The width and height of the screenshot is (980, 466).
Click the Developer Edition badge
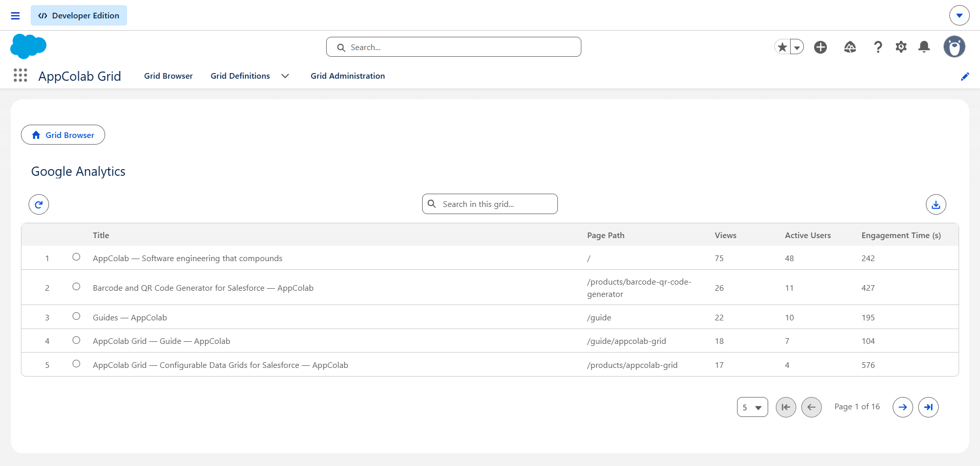point(79,15)
